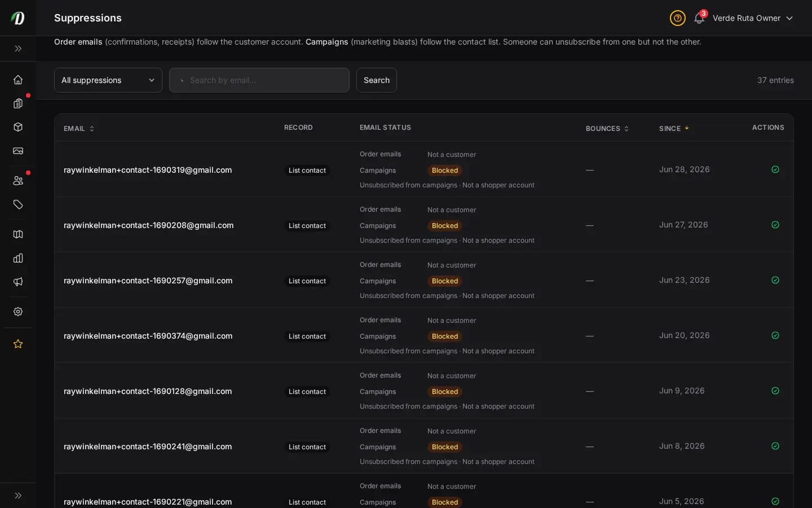This screenshot has height=508, width=812.
Task: Open the orders clipboard sidebar icon
Action: pyautogui.click(x=18, y=103)
